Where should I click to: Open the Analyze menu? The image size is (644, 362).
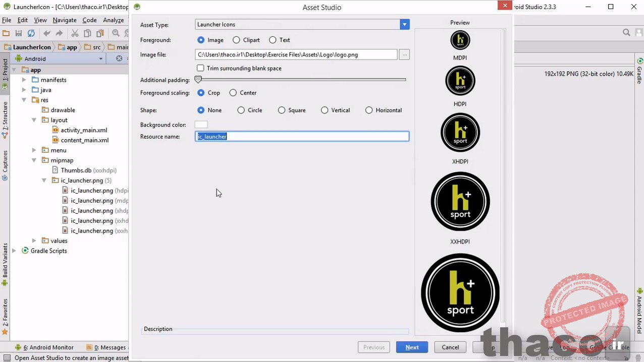[x=114, y=20]
